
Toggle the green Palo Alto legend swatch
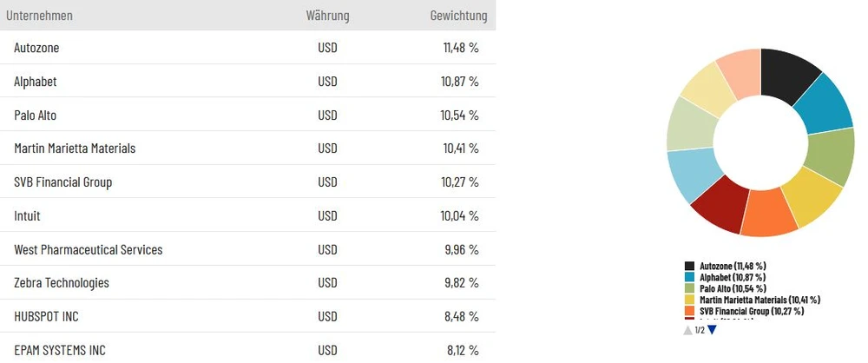point(690,288)
